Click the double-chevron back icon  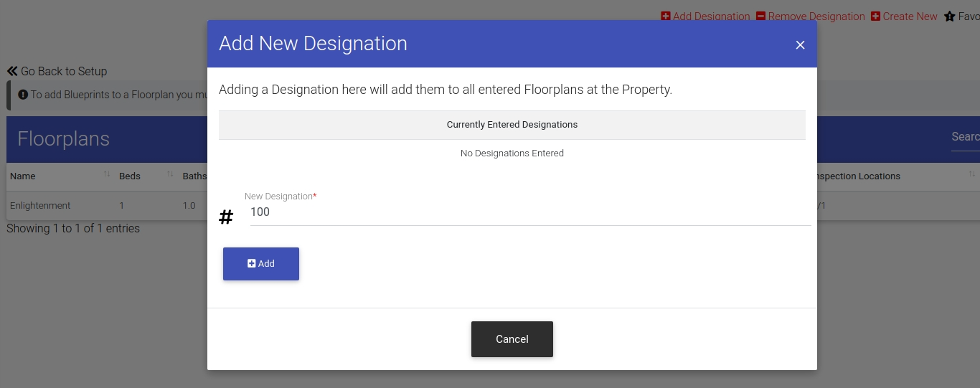pos(12,72)
